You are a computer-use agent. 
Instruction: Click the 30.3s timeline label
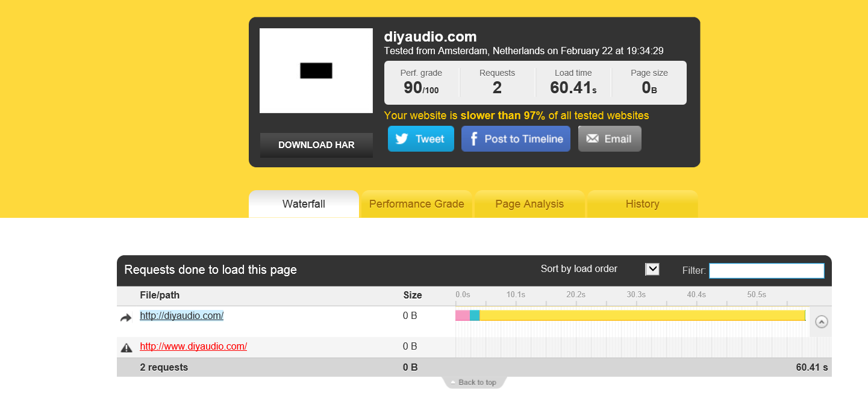point(636,294)
